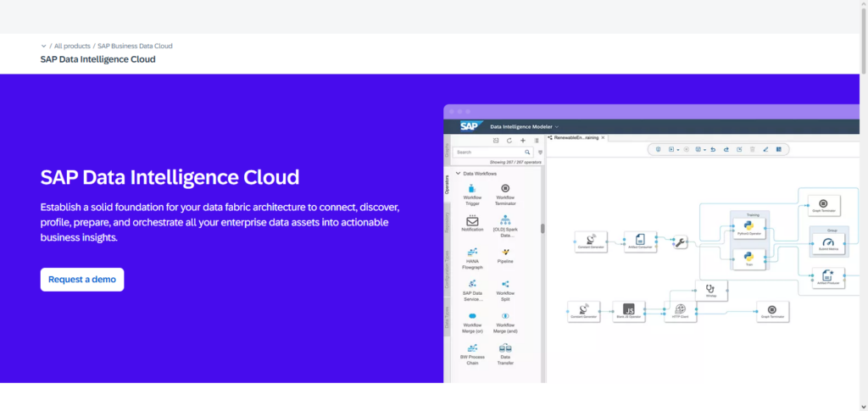
Task: Click the Request a demo button
Action: [82, 280]
